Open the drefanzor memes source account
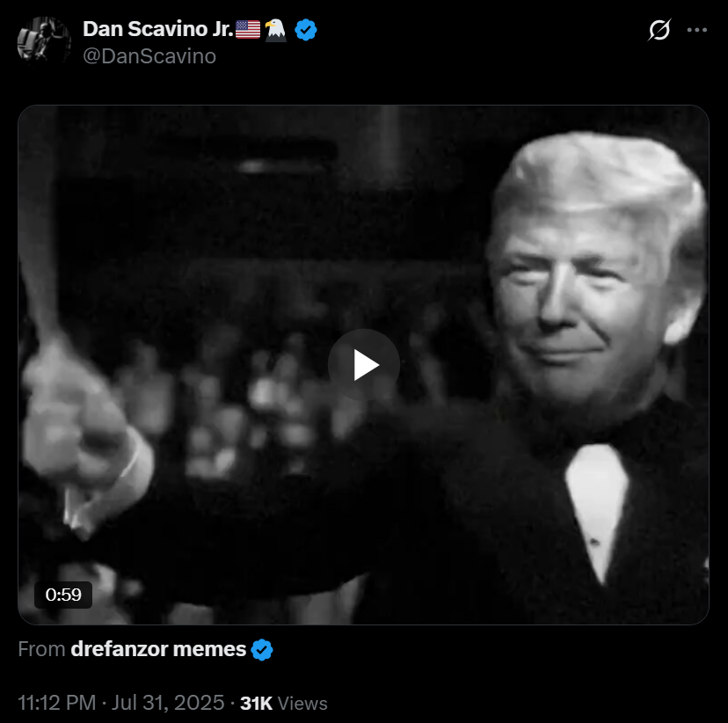This screenshot has height=723, width=728. tap(158, 649)
